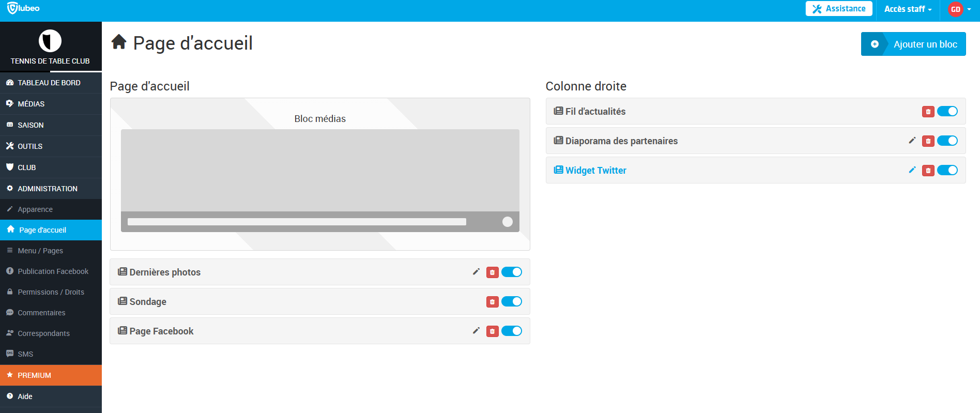Image resolution: width=980 pixels, height=413 pixels.
Task: Edit the Dernières photos block with pencil
Action: [476, 272]
